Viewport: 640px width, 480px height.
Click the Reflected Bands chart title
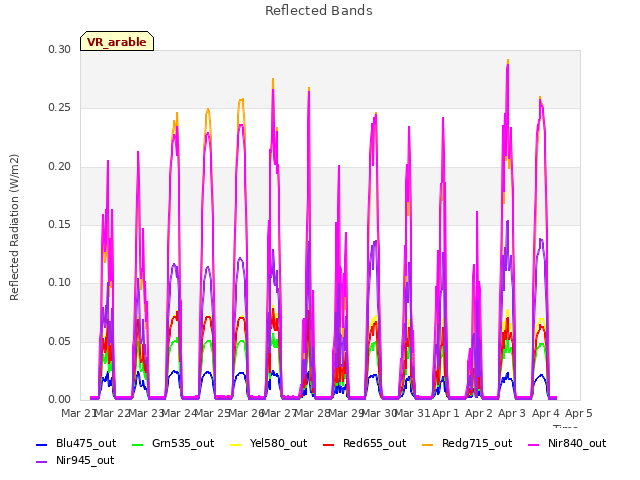click(x=319, y=11)
